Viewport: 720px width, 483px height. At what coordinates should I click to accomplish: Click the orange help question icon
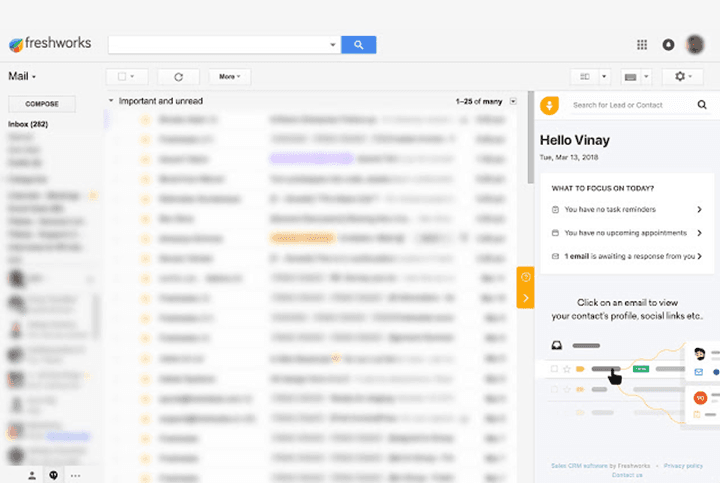(x=526, y=277)
